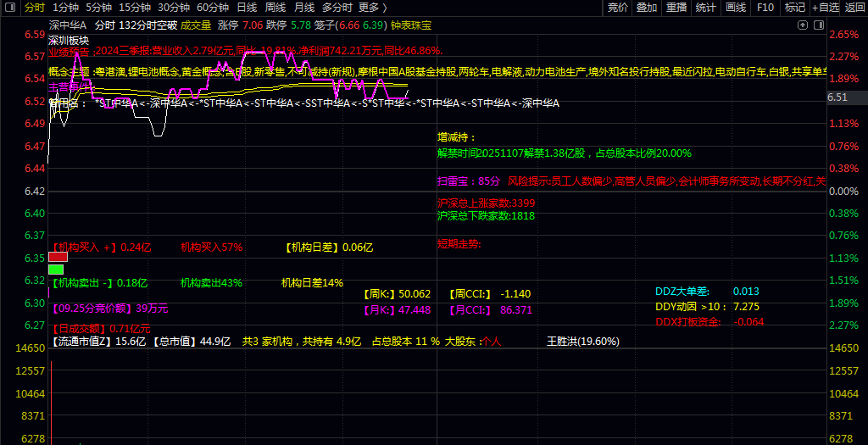Click the 132分时空破 indicator name

[x=147, y=25]
